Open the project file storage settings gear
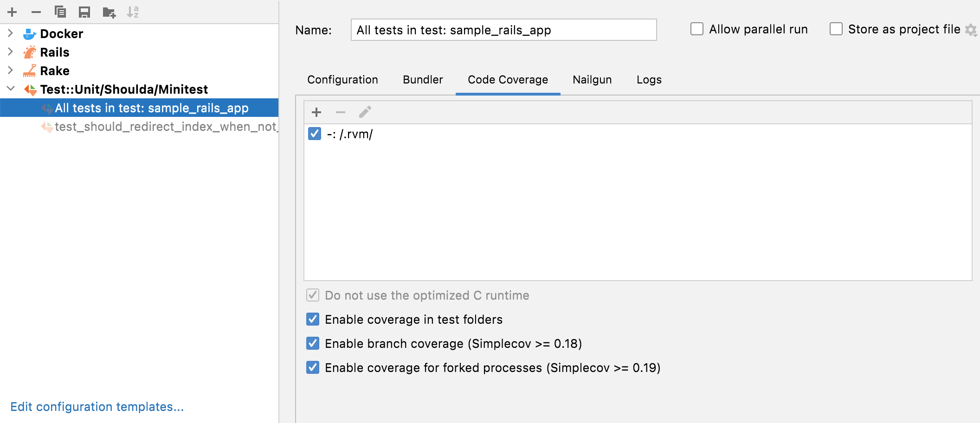The image size is (980, 423). click(x=971, y=29)
